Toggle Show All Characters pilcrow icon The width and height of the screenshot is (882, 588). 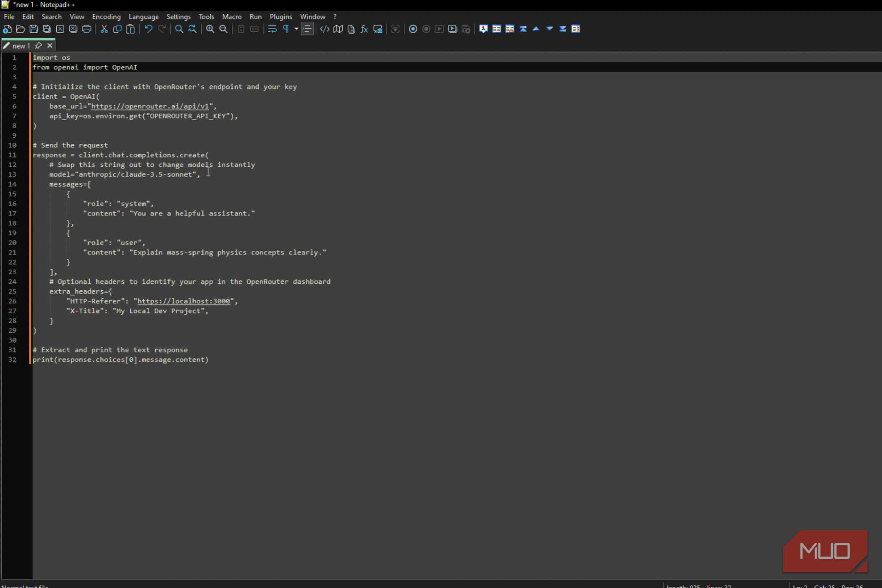[x=286, y=29]
